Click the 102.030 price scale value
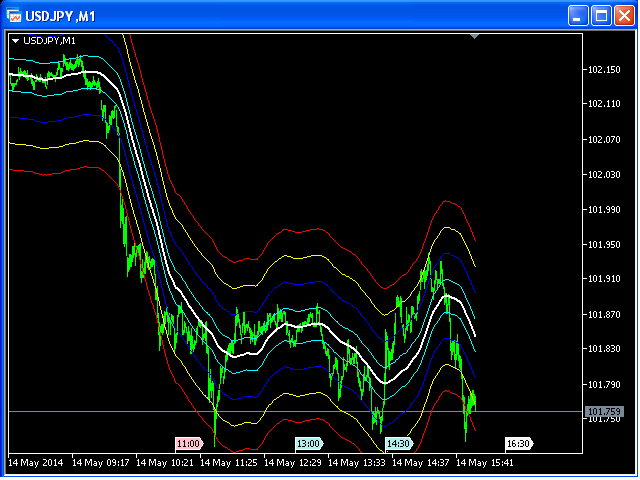This screenshot has width=640, height=480. pos(604,175)
